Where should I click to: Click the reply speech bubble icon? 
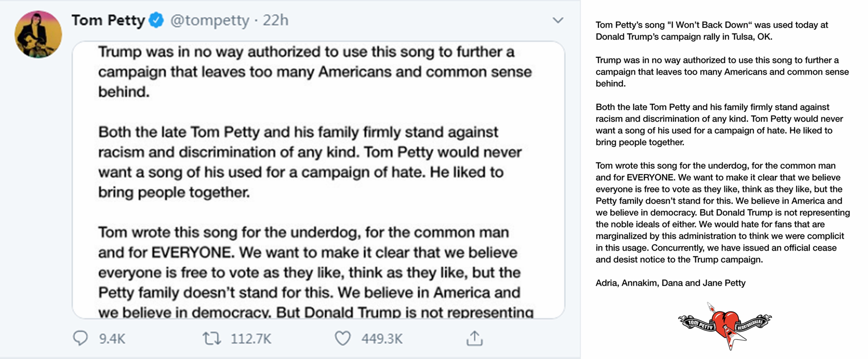80,338
